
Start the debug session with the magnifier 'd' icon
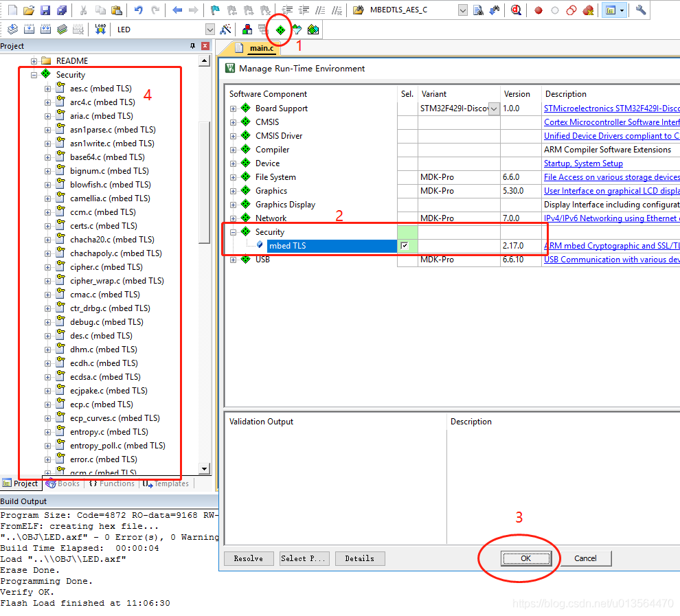tap(516, 10)
